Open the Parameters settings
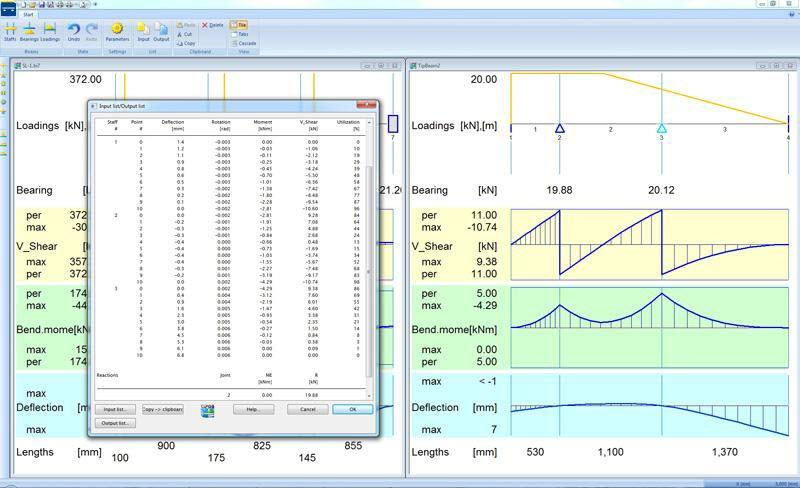This screenshot has height=488, width=800. point(117,32)
